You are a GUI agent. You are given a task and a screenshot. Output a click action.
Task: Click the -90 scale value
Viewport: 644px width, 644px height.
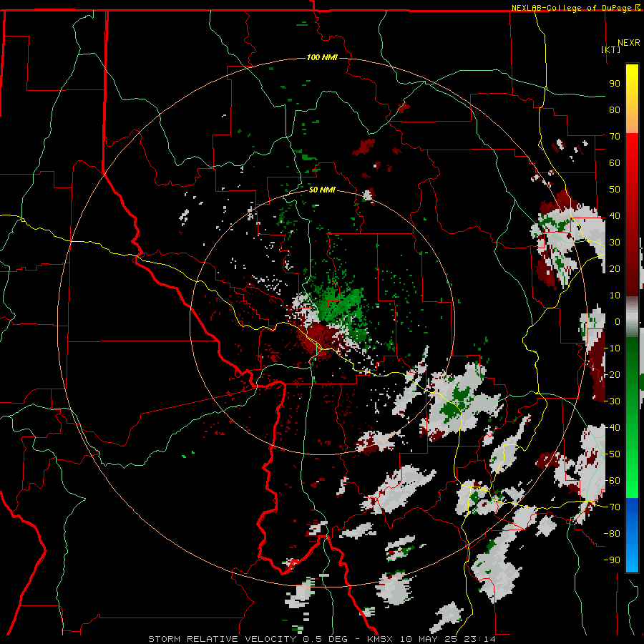click(x=613, y=560)
